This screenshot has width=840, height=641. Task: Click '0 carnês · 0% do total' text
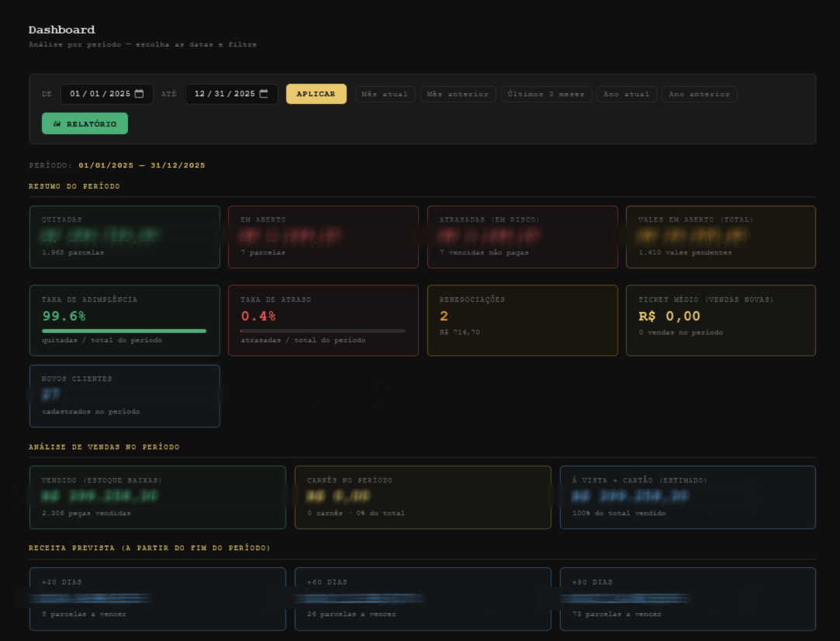point(356,514)
